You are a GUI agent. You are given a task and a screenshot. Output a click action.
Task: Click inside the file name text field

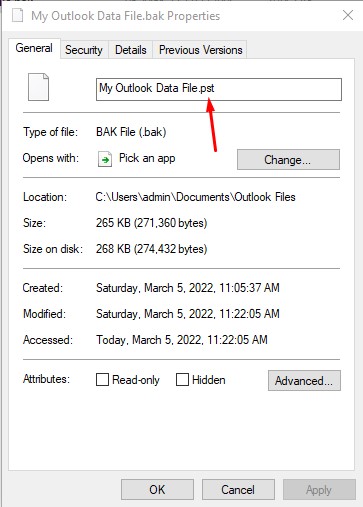coord(219,89)
